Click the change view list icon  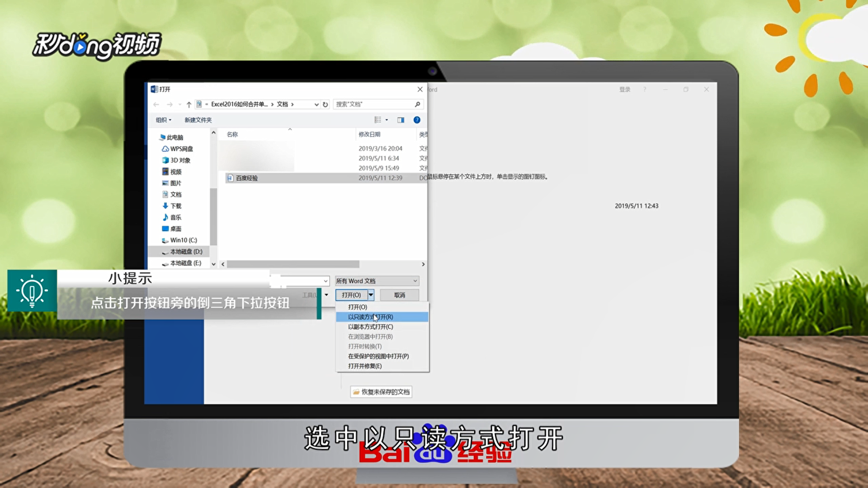[378, 120]
